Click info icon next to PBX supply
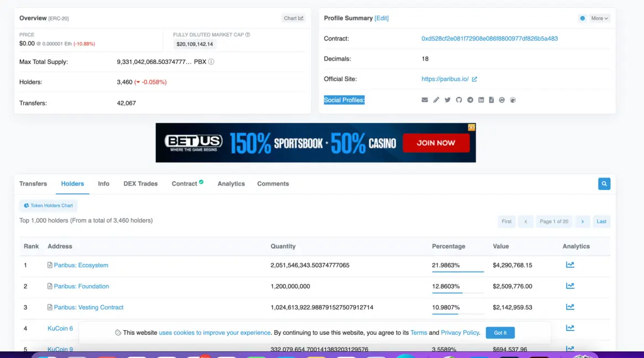This screenshot has height=358, width=644. pyautogui.click(x=211, y=61)
